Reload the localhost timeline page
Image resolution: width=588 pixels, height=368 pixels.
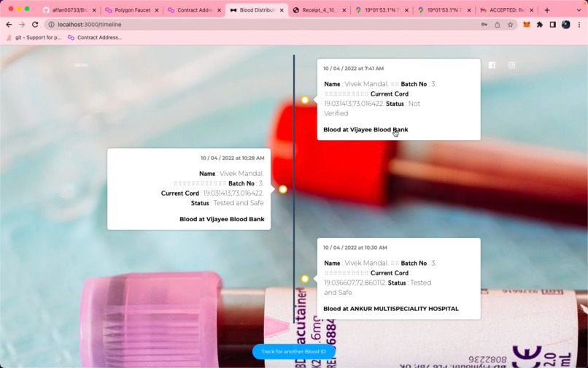click(35, 24)
